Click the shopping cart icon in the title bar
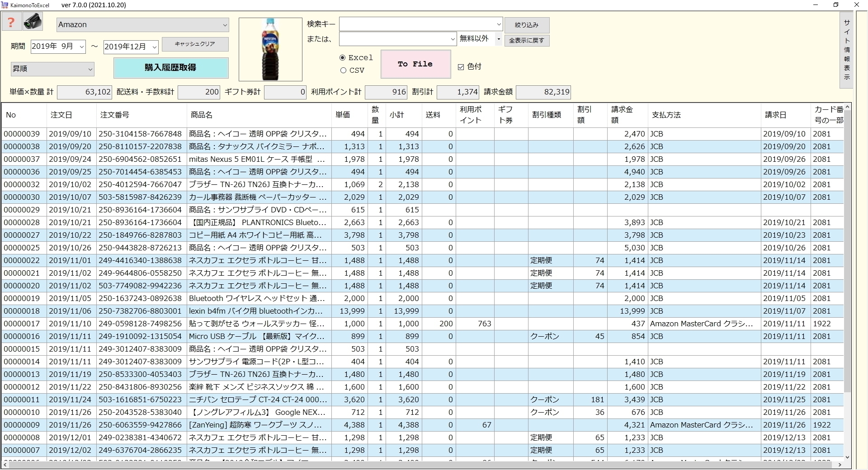Screen dimensions: 868x470 pos(5,5)
